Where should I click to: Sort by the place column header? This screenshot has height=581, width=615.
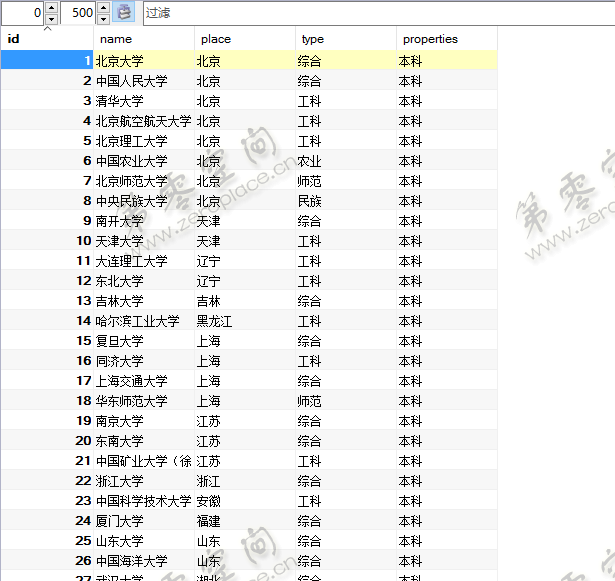(245, 39)
